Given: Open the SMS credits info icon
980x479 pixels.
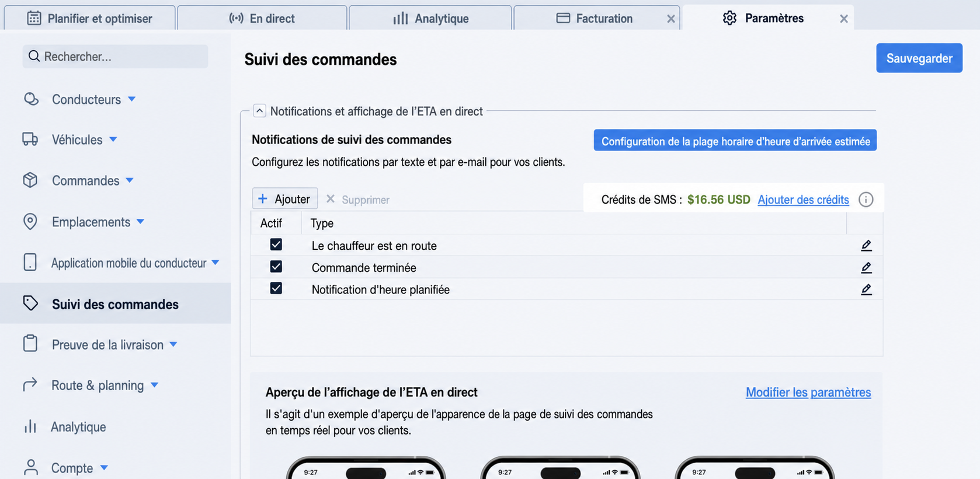Looking at the screenshot, I should click(x=866, y=200).
